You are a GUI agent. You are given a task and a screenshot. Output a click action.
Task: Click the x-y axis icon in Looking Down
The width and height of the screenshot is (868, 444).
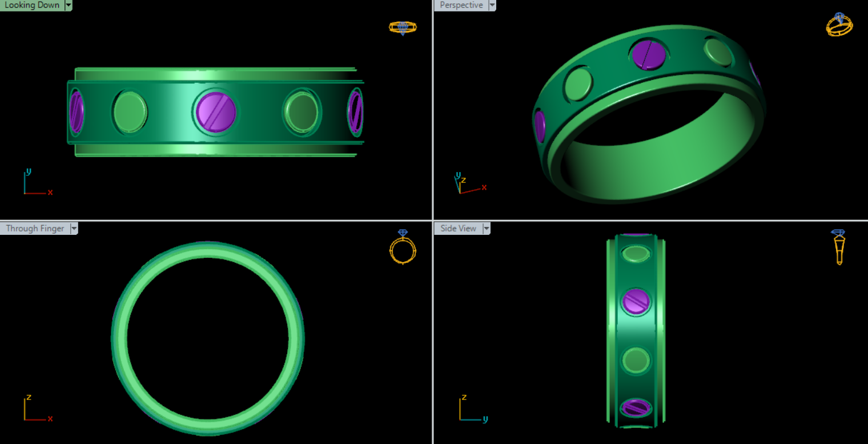(38, 182)
